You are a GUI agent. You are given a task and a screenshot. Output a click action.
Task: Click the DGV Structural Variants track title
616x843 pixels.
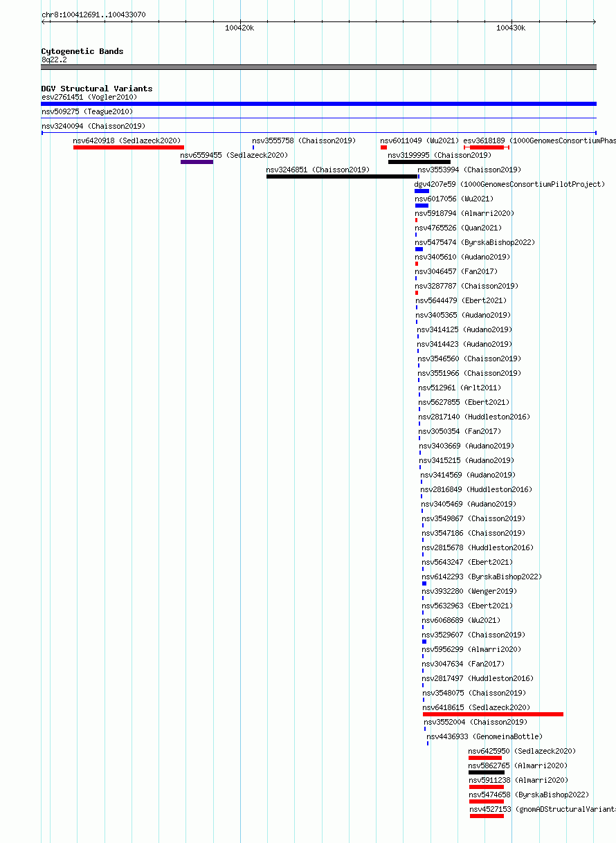click(97, 89)
